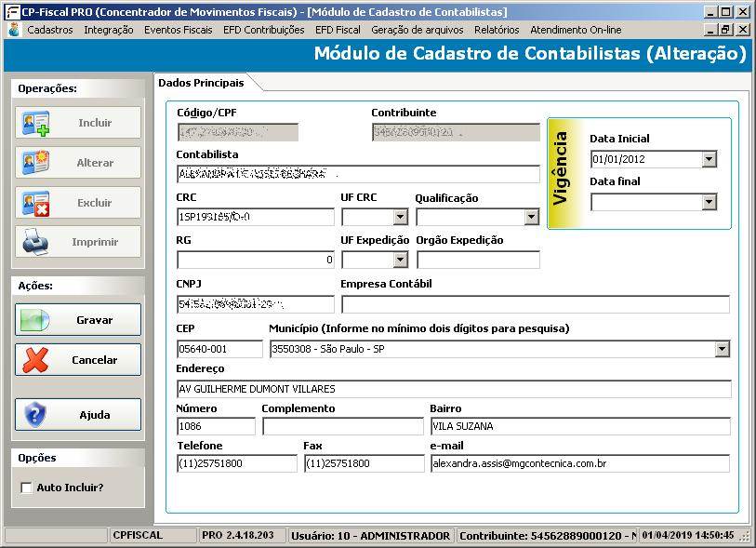Viewport: 756px width, 548px height.
Task: Click the Alterar button label
Action: click(x=95, y=163)
